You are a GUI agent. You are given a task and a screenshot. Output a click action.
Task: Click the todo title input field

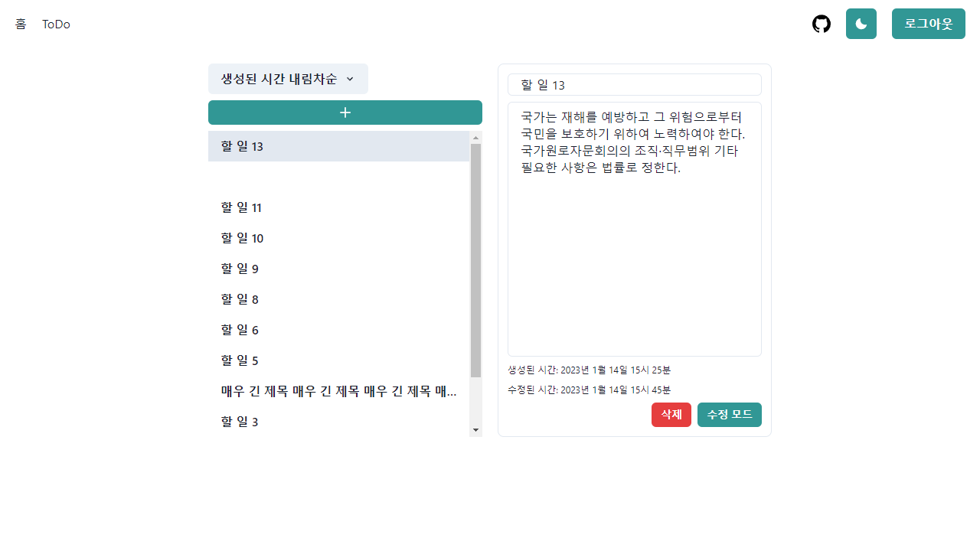coord(634,85)
